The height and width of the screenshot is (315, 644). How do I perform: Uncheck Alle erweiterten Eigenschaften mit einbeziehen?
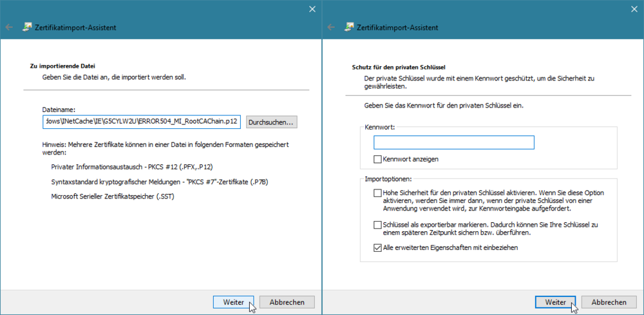(377, 247)
